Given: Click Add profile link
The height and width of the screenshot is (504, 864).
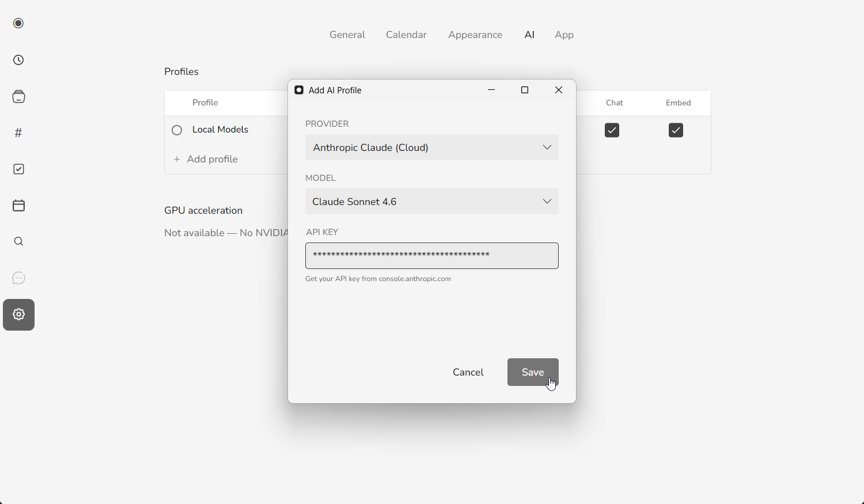Looking at the screenshot, I should pyautogui.click(x=213, y=160).
